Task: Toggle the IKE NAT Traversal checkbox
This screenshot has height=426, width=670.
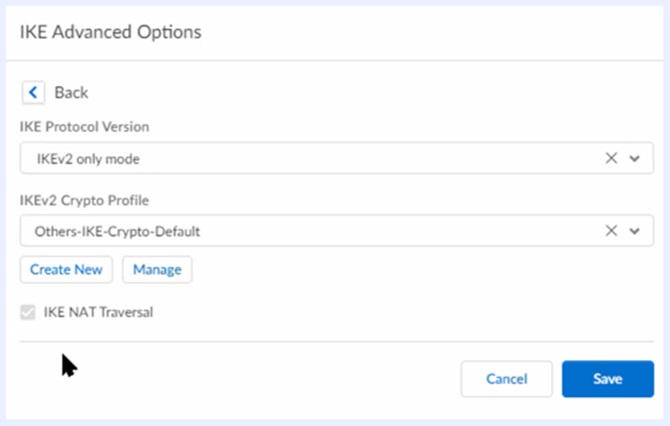Action: click(x=28, y=312)
